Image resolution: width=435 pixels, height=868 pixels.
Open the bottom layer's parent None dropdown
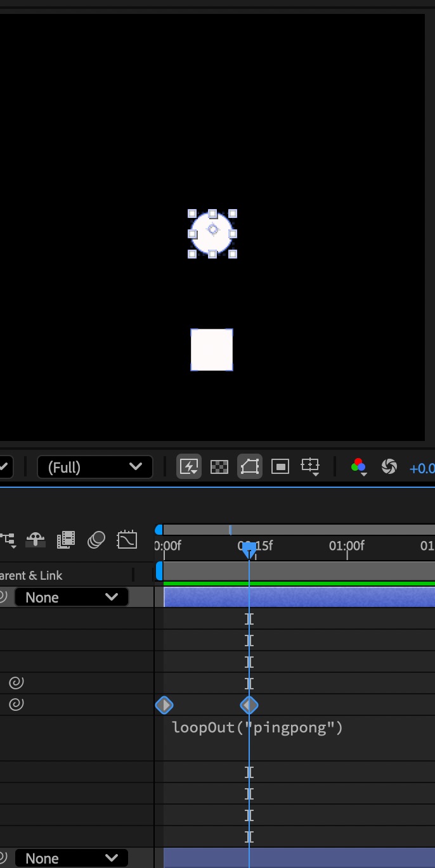(x=71, y=858)
